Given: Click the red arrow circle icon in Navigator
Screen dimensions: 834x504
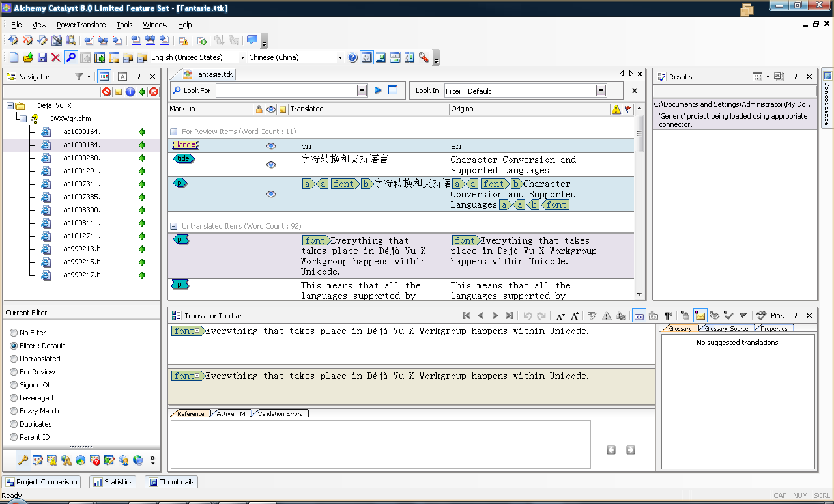Looking at the screenshot, I should (x=154, y=92).
